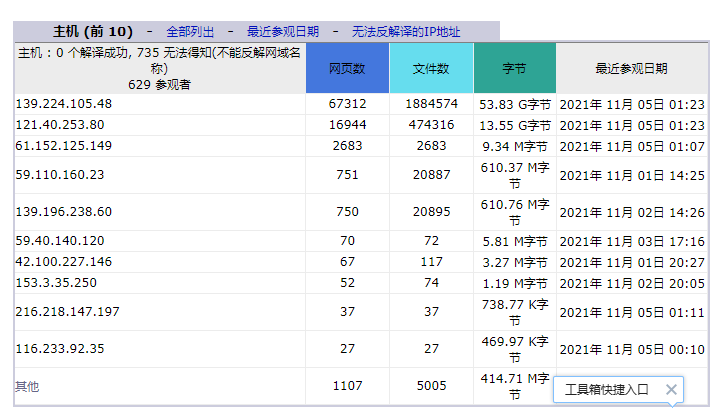The height and width of the screenshot is (418, 718).
Task: Click host entry 116.233.92.35
Action: (60, 350)
